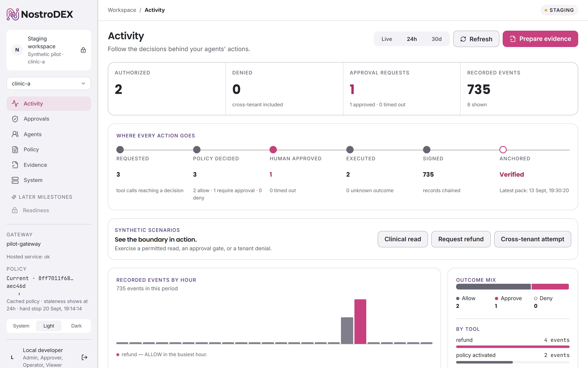The height and width of the screenshot is (368, 588).
Task: Click the tall gray chart bar
Action: pyautogui.click(x=347, y=331)
